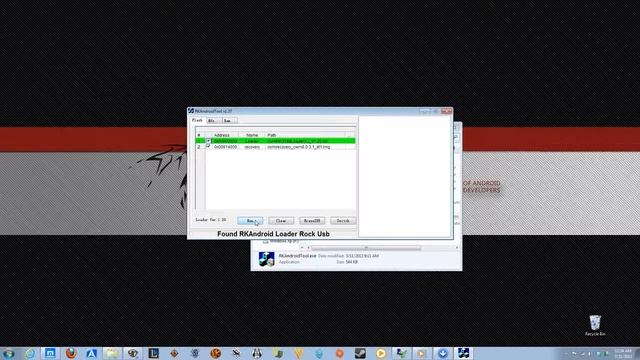The image size is (640, 360).
Task: Open the Windows Start menu orb
Action: tap(9, 353)
